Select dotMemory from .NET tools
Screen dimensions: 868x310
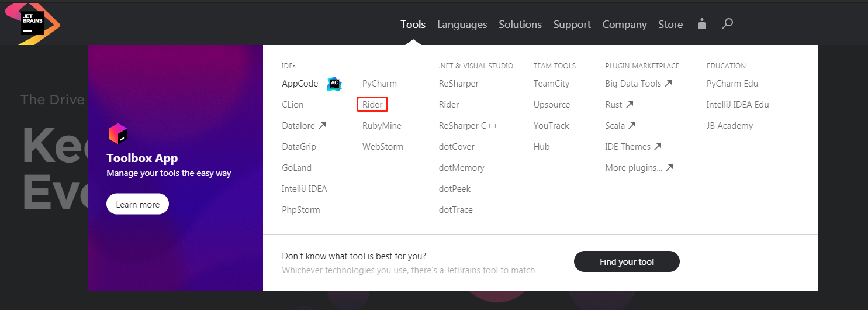(461, 168)
